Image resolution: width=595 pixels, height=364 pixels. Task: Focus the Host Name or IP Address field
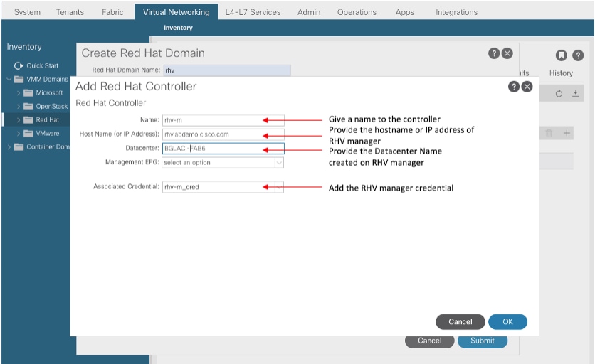tap(223, 134)
